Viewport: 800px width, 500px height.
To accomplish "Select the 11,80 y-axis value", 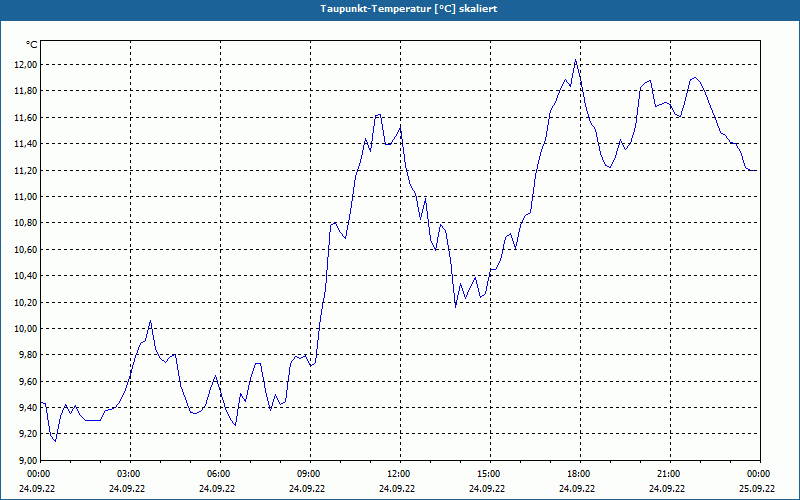I will (x=27, y=91).
